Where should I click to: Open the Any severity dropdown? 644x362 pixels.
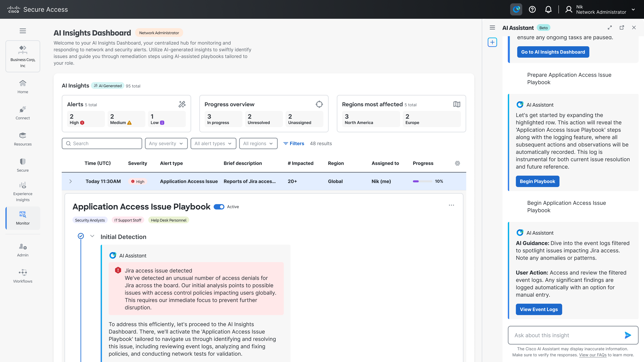[x=166, y=143]
